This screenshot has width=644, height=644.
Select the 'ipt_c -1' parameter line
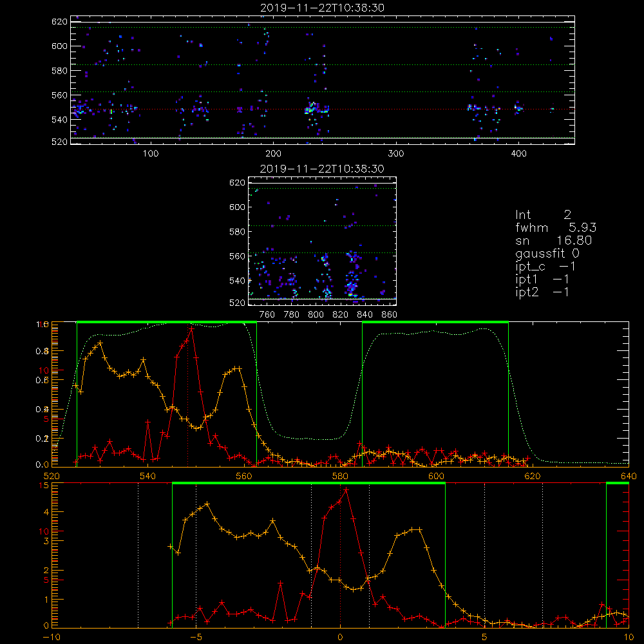click(x=545, y=267)
